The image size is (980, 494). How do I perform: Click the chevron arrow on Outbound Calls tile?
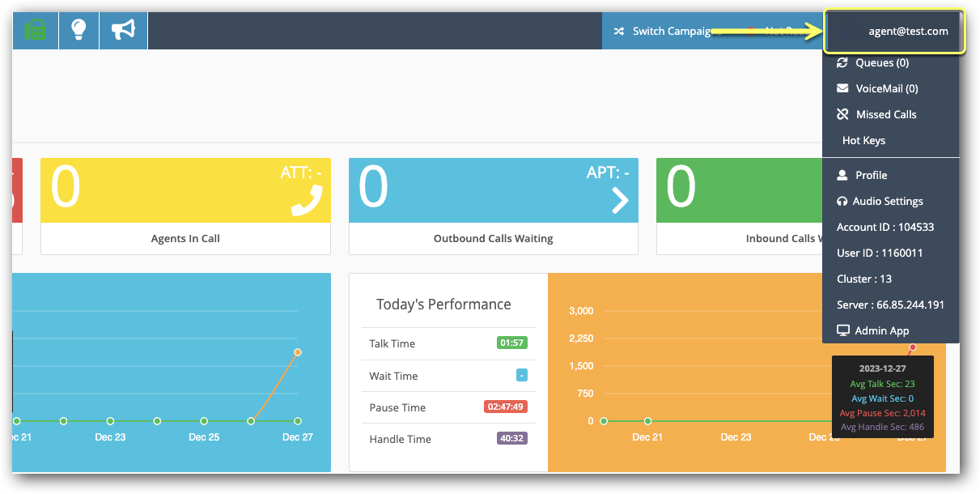620,199
